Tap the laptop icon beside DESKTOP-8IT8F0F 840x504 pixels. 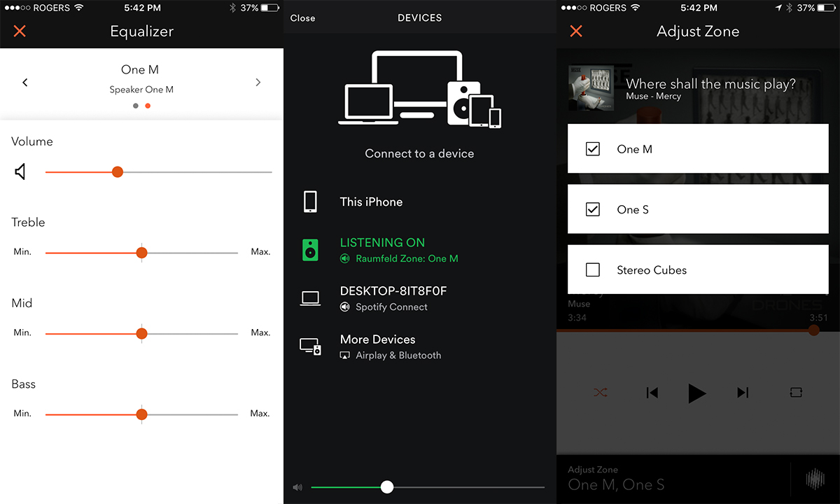[x=310, y=298]
